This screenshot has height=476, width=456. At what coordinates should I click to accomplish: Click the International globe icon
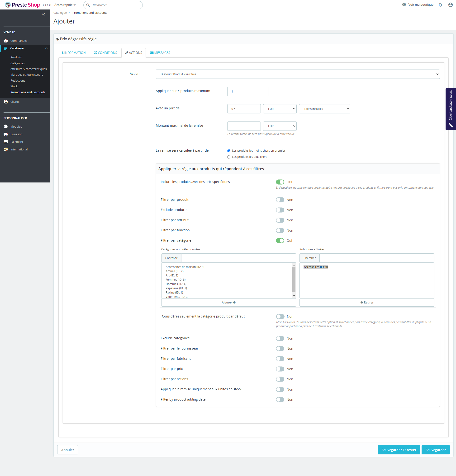(6, 149)
